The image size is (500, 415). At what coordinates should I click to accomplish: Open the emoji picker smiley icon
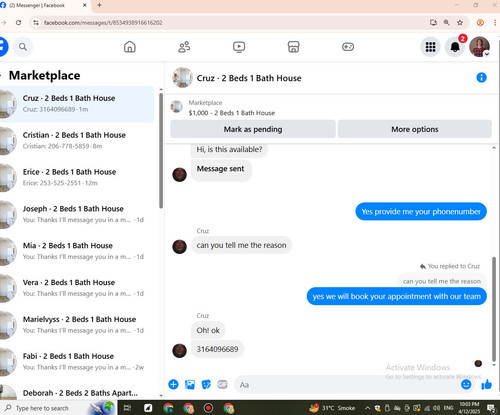tap(466, 384)
